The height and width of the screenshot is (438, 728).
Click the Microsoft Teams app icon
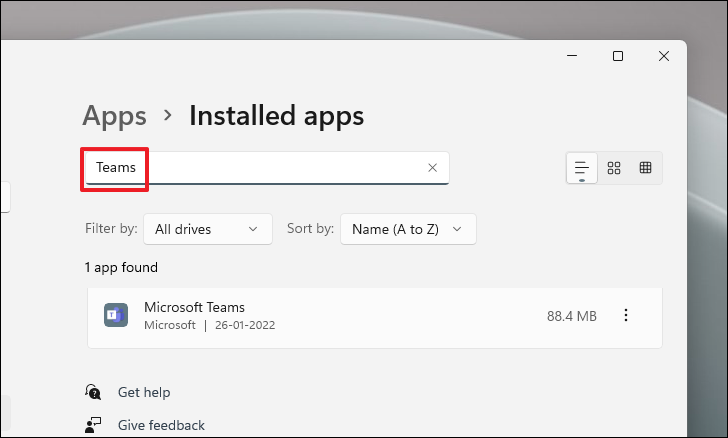pyautogui.click(x=116, y=315)
